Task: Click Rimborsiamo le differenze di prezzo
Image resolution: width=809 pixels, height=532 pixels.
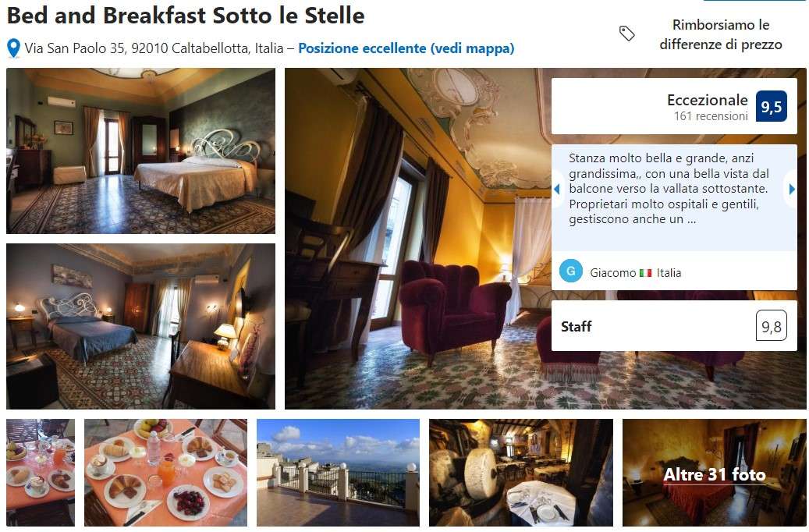Action: coord(720,34)
